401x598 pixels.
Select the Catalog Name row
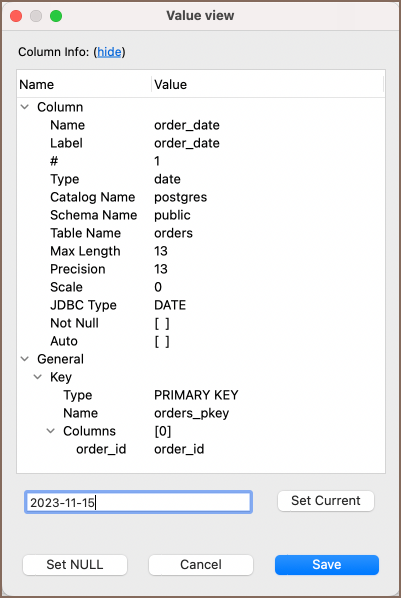(201, 197)
